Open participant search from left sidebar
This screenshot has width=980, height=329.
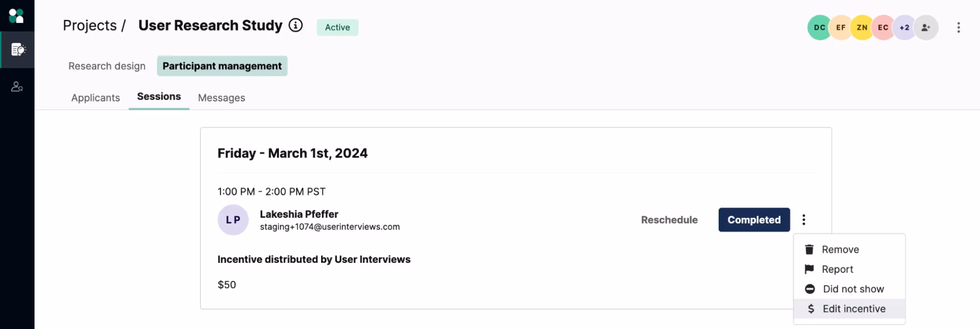pyautogui.click(x=18, y=86)
